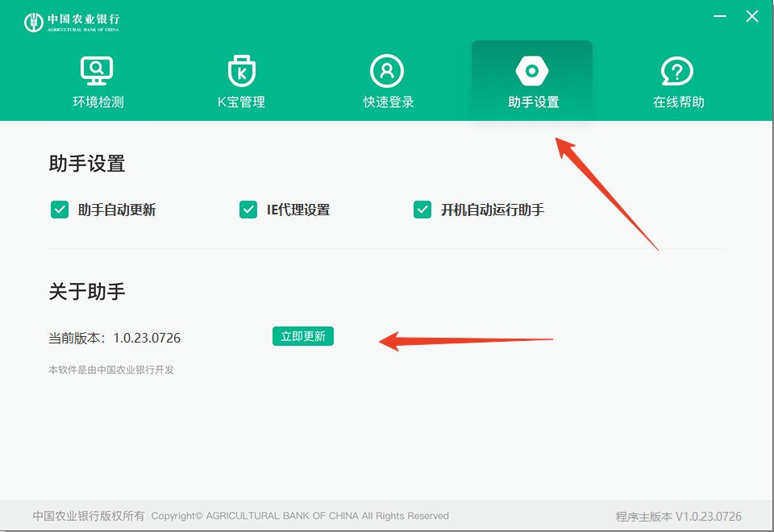This screenshot has width=774, height=532.
Task: Click the 快速登录 user-circle icon
Action: pos(387,71)
